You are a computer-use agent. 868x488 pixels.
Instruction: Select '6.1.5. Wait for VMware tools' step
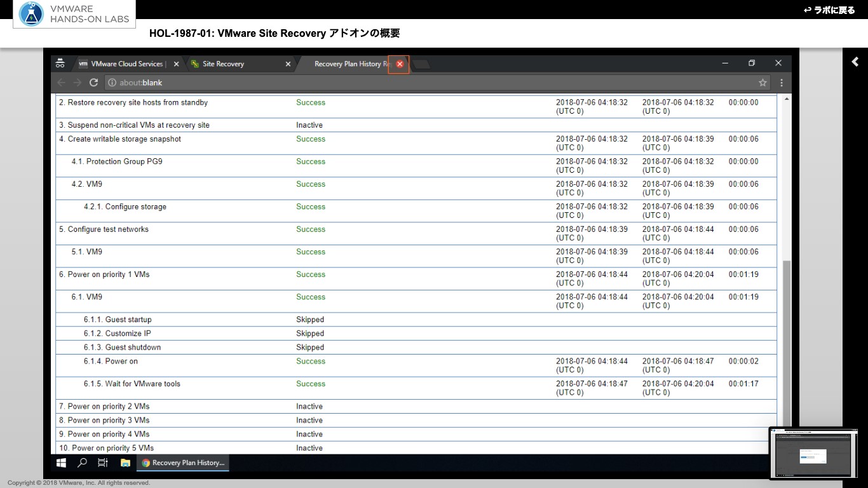click(416, 388)
